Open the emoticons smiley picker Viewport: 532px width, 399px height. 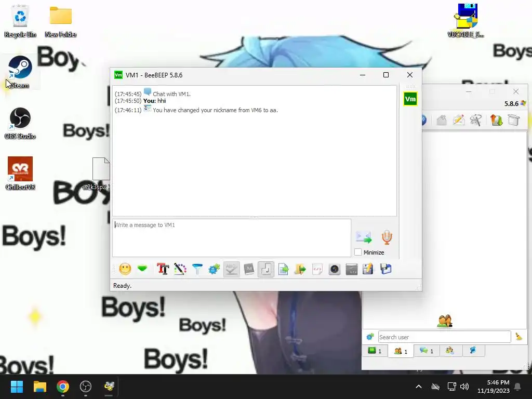pyautogui.click(x=125, y=269)
